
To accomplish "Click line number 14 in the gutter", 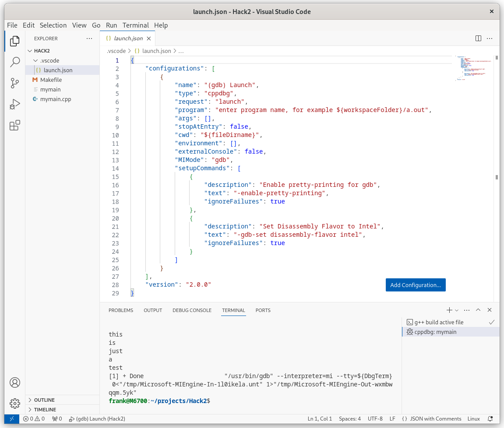I will [116, 168].
